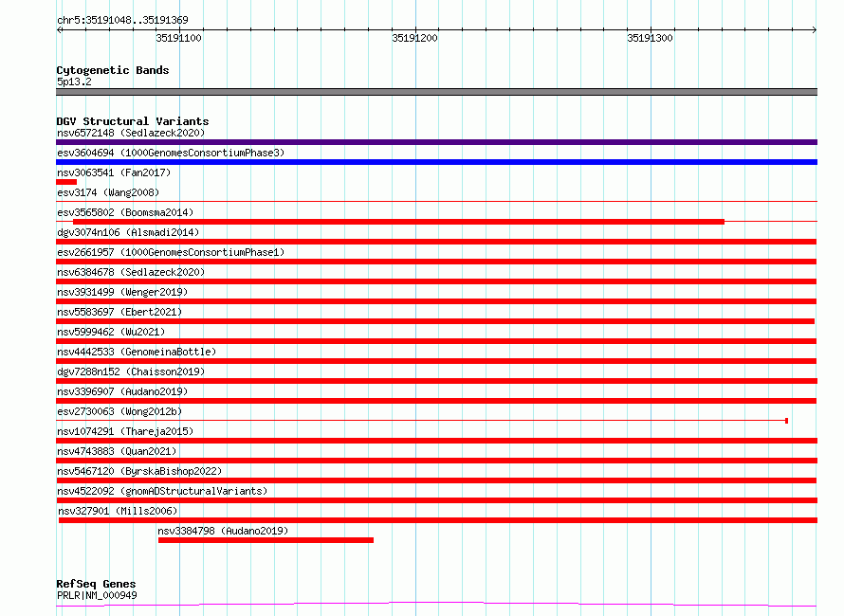This screenshot has height=616, width=844.
Task: Open the nsv3384798 (Audano2019) label
Action: click(x=223, y=531)
